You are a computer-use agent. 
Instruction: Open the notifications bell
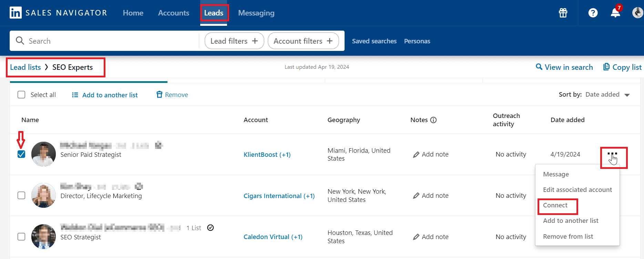[x=615, y=13]
